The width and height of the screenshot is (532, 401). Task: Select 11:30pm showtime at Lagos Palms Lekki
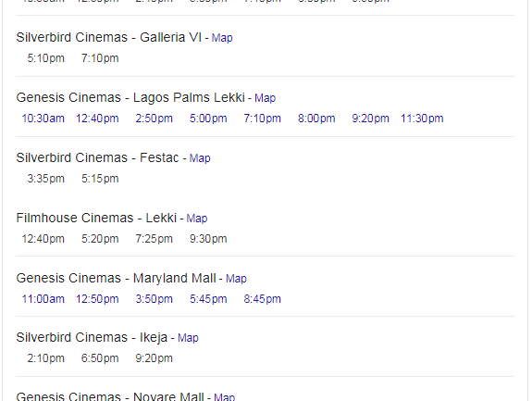[422, 119]
